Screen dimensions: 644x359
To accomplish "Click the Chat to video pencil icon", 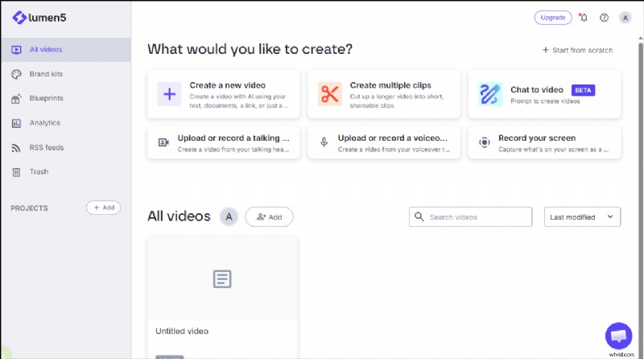I will (490, 94).
